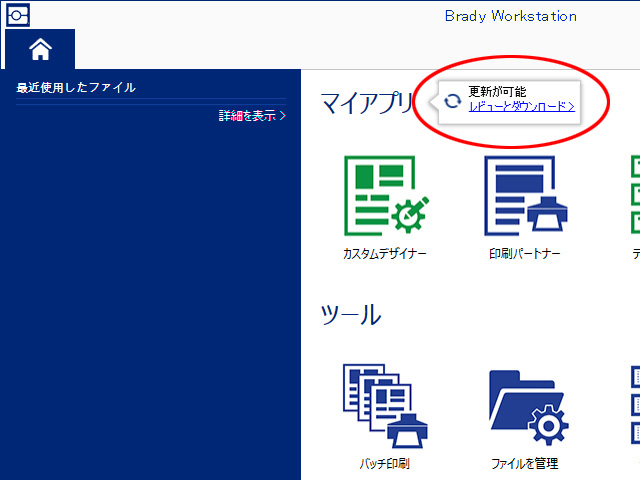
Task: Click the Brady Workstation logo icon
Action: point(18,16)
